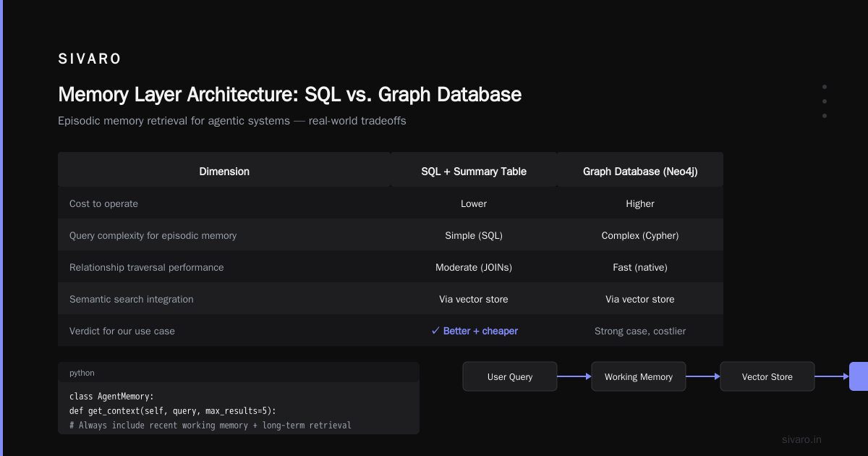Image resolution: width=868 pixels, height=456 pixels.
Task: Open the sivaro.in link
Action: [801, 439]
